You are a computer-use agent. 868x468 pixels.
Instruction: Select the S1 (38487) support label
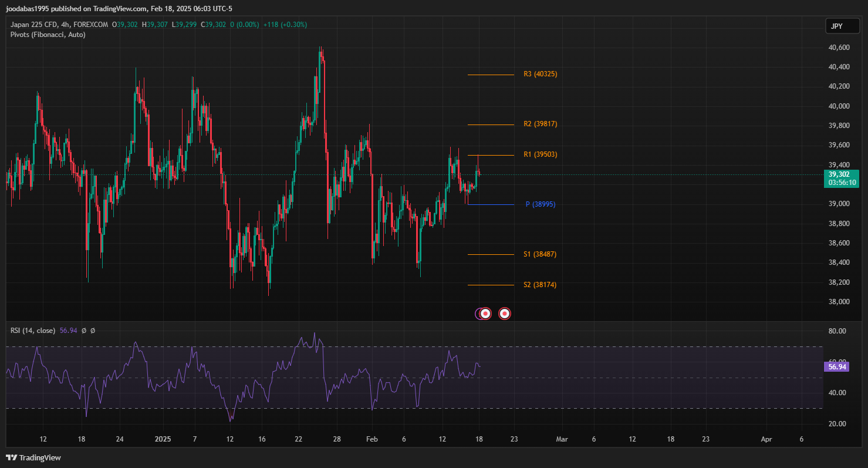coord(539,254)
